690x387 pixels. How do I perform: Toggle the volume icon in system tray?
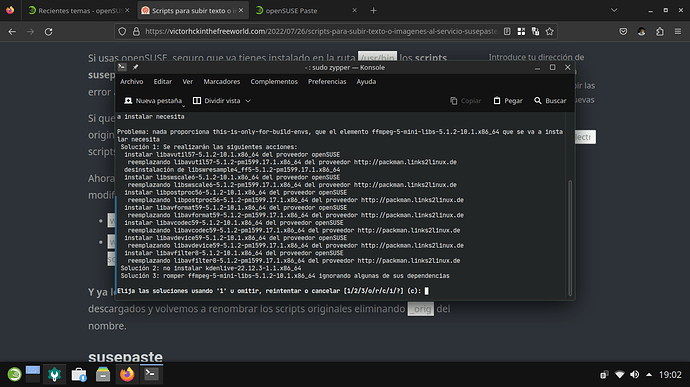[635, 375]
